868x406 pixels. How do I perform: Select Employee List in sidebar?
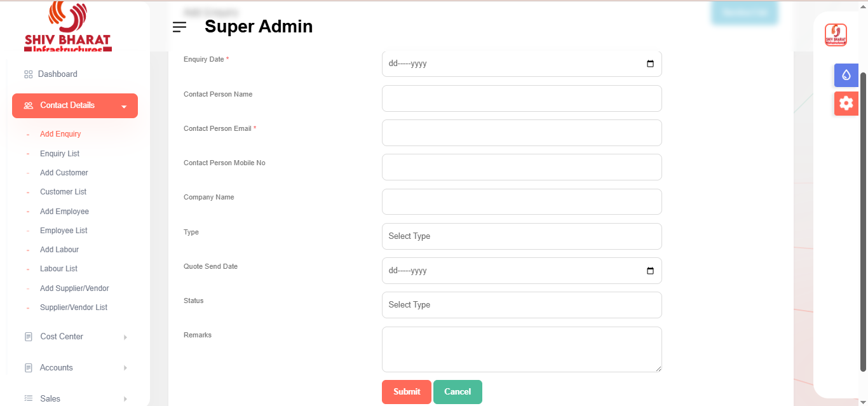pos(64,231)
